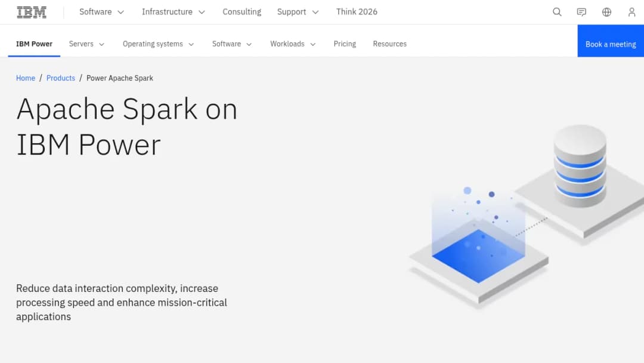Select the globe region icon

[606, 12]
